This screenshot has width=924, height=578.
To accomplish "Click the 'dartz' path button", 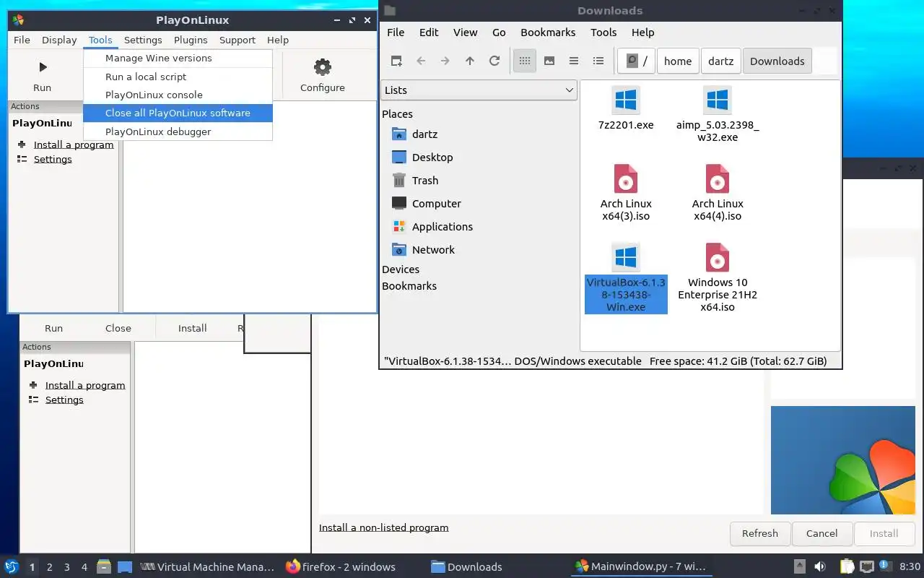I will click(720, 61).
